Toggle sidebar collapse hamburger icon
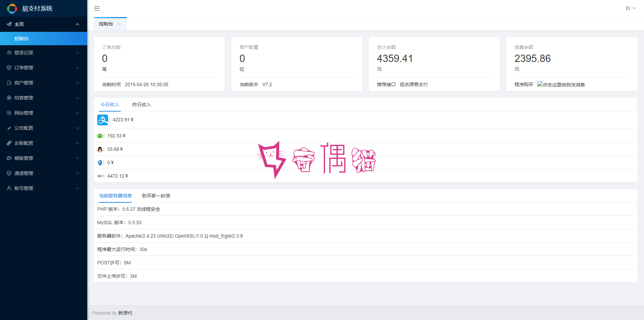 coord(97,8)
